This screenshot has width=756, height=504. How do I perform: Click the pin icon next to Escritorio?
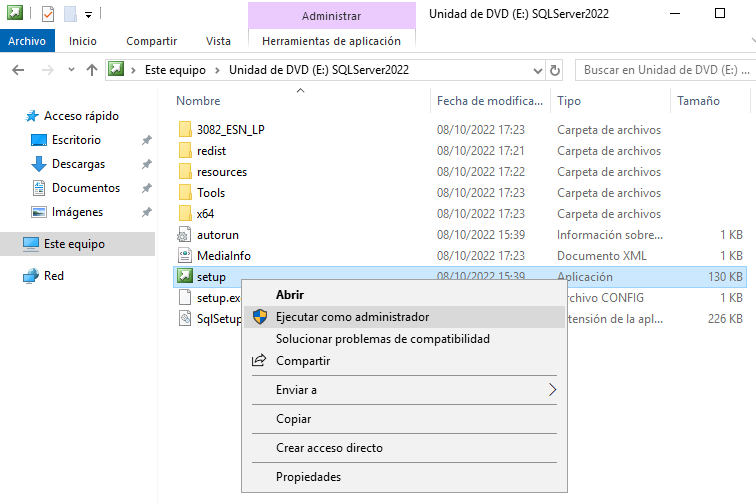point(147,140)
